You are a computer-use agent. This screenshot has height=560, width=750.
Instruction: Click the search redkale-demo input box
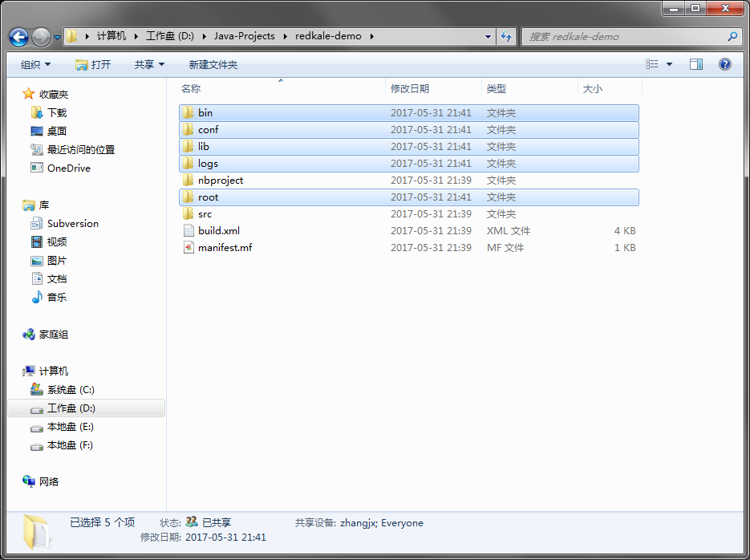tap(626, 36)
